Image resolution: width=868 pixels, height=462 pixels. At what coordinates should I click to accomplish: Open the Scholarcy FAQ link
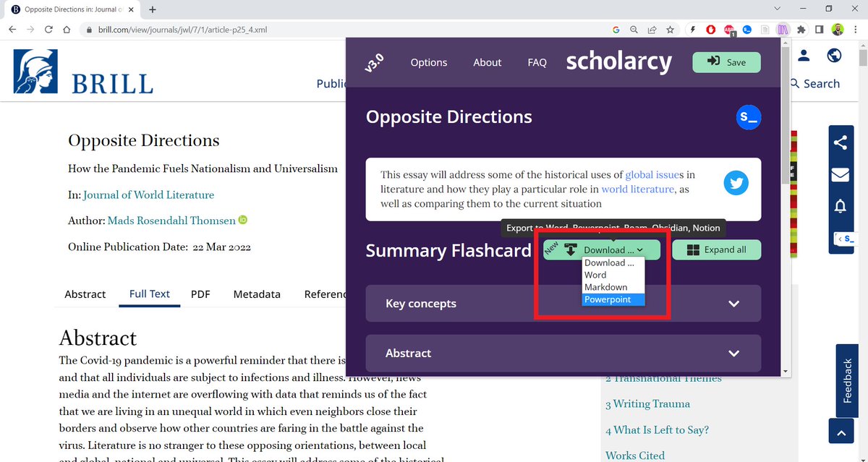click(537, 62)
